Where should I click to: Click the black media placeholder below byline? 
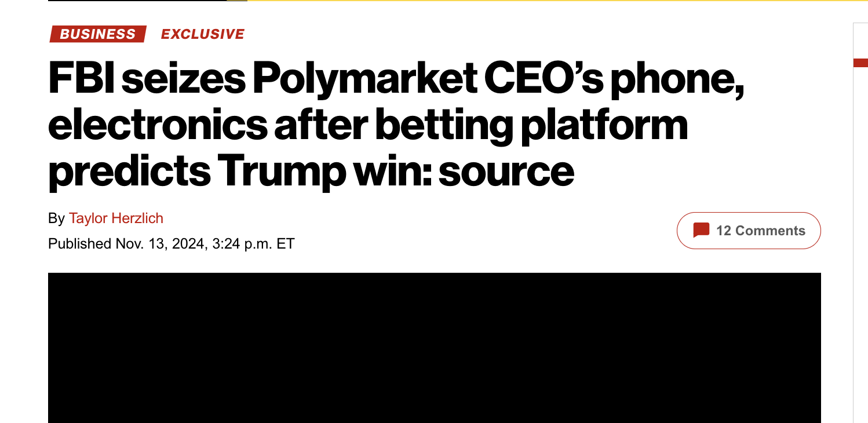tap(435, 348)
